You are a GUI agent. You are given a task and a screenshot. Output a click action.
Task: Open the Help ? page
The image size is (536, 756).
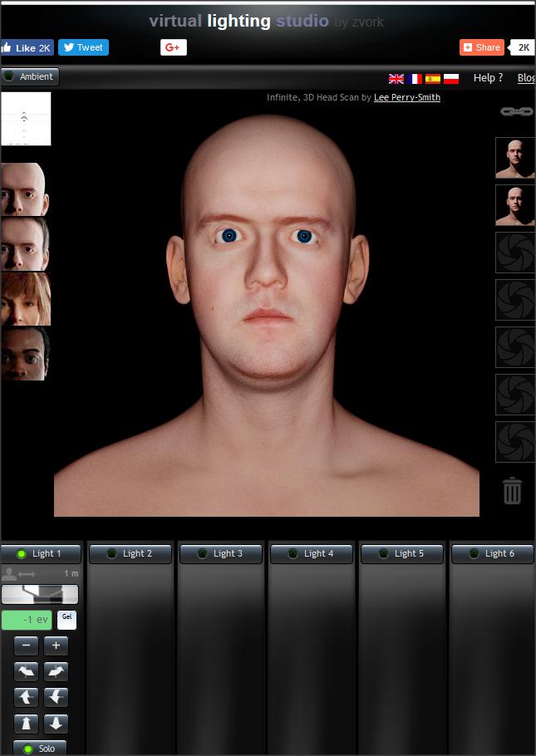[x=489, y=77]
